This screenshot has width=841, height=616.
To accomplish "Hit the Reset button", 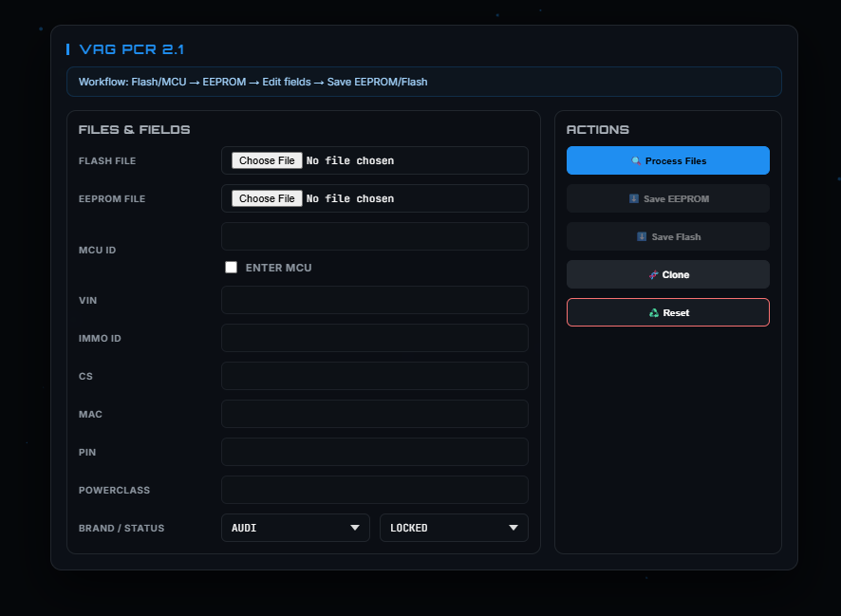I will click(x=667, y=312).
